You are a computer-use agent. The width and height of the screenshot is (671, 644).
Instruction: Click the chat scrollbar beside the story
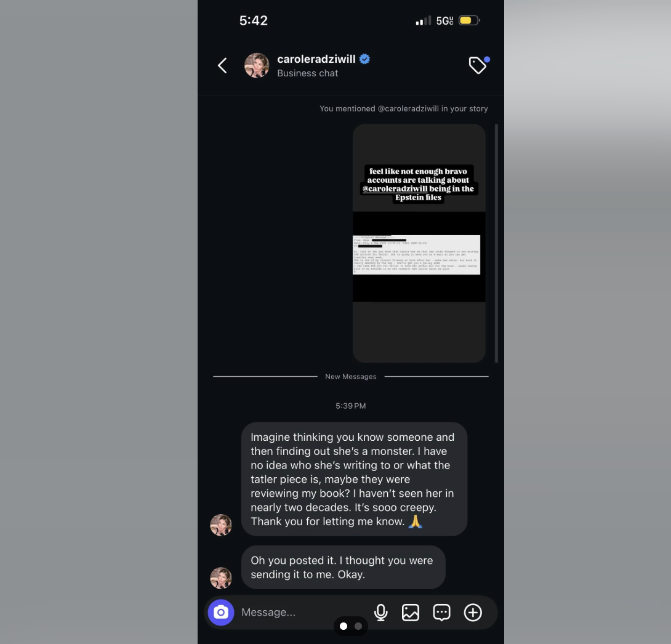tap(496, 243)
